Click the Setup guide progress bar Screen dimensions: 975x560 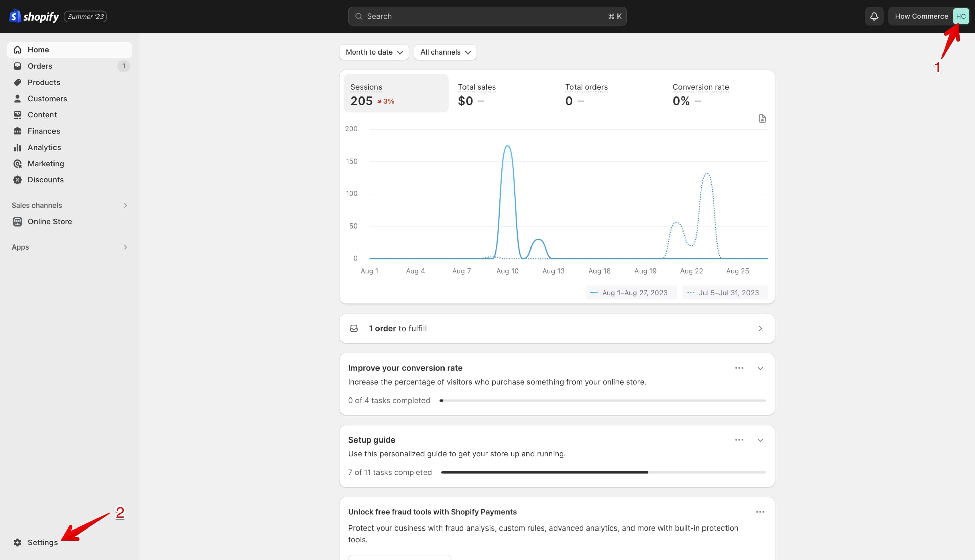coord(604,472)
